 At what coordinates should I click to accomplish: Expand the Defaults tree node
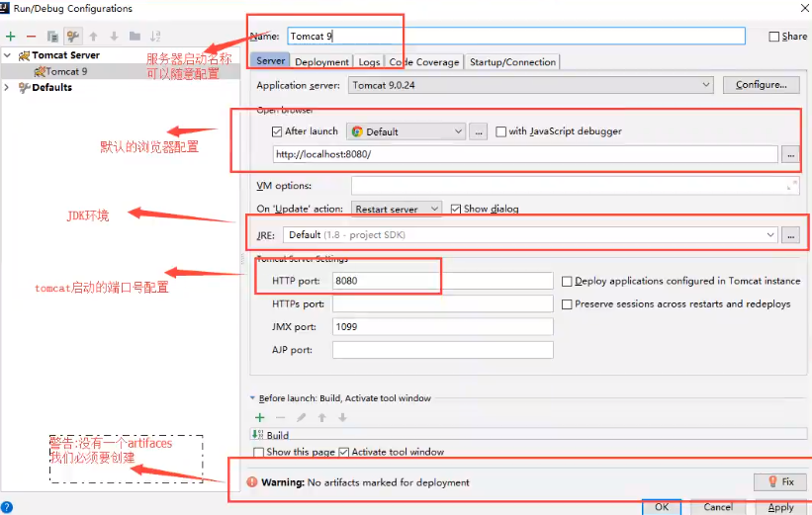pyautogui.click(x=7, y=87)
